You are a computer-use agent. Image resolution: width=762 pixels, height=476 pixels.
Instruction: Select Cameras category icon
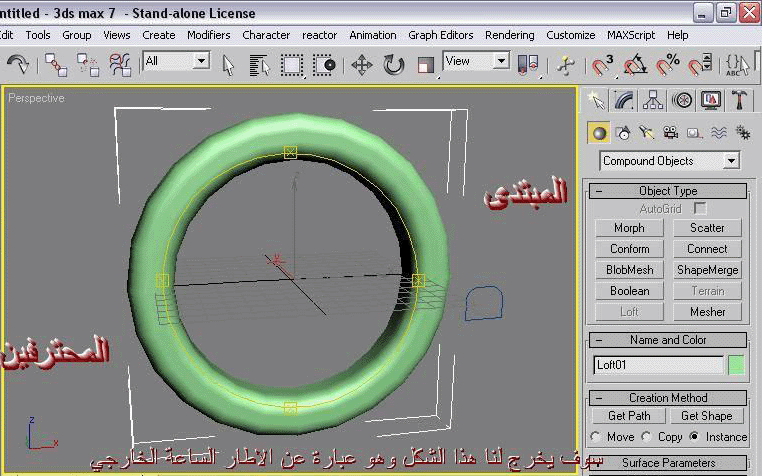click(x=671, y=133)
